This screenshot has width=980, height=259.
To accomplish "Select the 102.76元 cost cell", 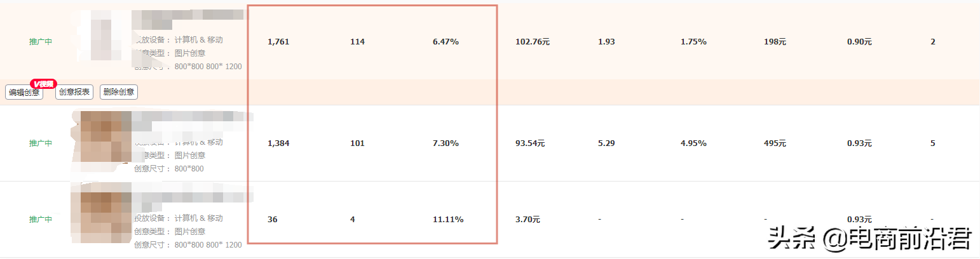I will [532, 42].
